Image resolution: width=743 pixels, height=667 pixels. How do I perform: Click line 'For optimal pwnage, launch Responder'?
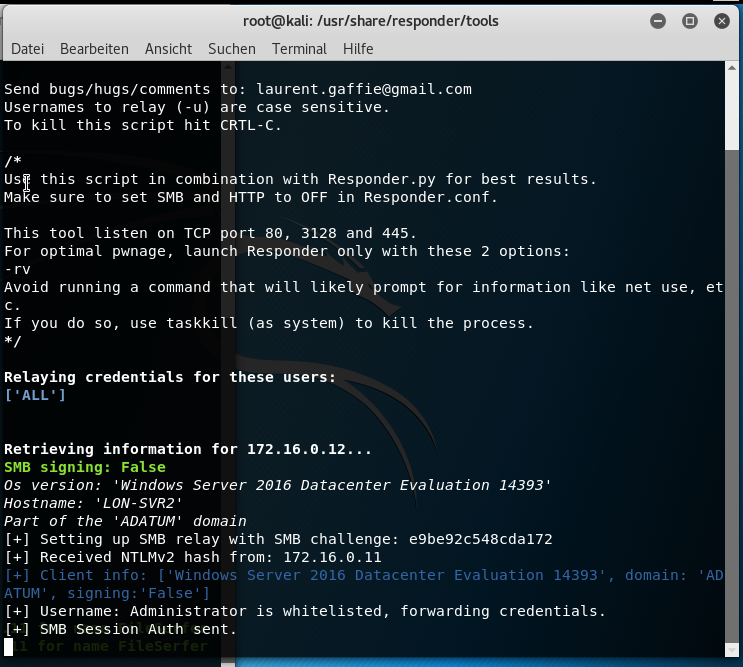point(287,251)
